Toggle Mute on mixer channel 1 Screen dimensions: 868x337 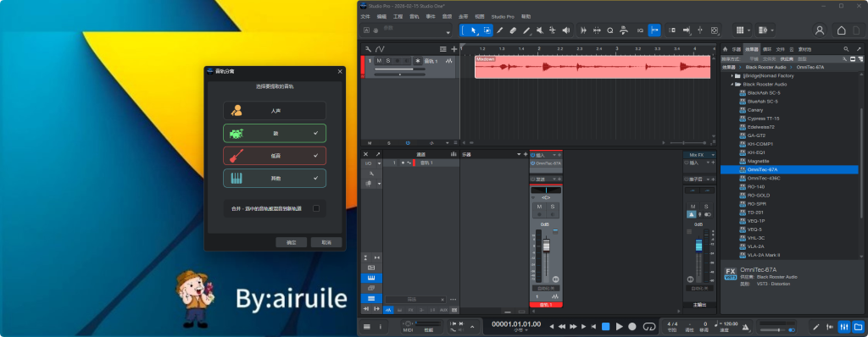pyautogui.click(x=539, y=207)
